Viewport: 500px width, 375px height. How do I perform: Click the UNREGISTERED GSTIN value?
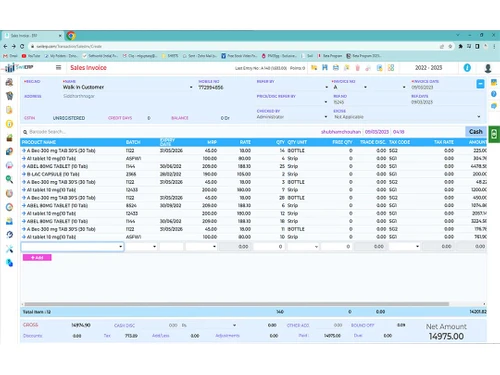pyautogui.click(x=69, y=118)
